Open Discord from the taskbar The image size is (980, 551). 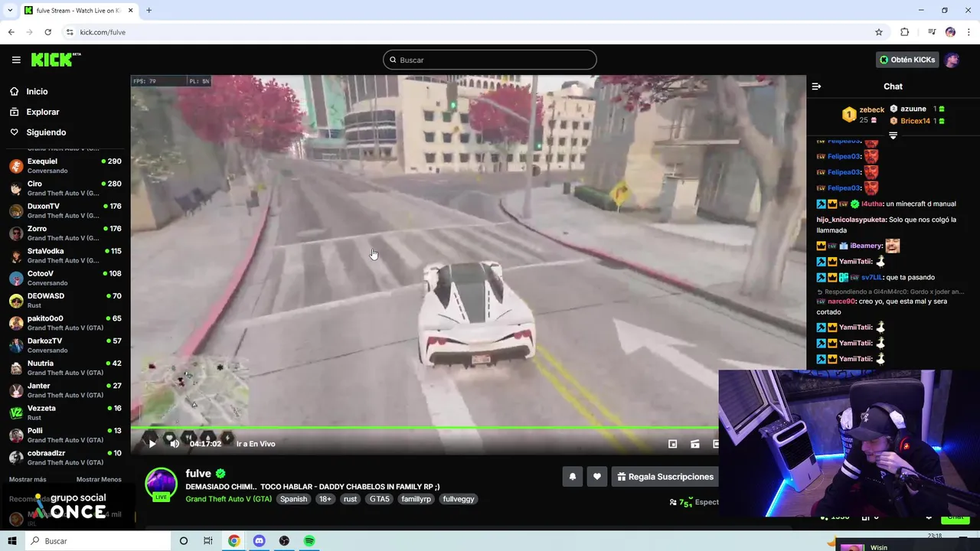[259, 541]
